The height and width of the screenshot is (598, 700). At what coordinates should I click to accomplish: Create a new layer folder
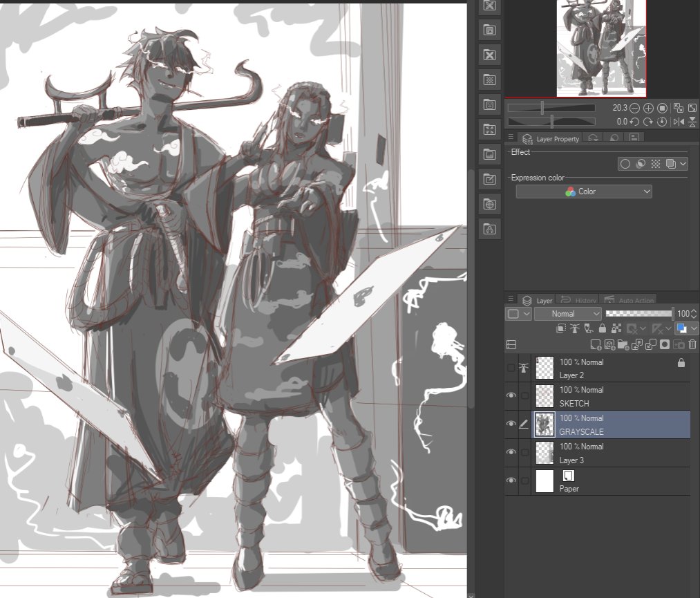click(x=623, y=344)
